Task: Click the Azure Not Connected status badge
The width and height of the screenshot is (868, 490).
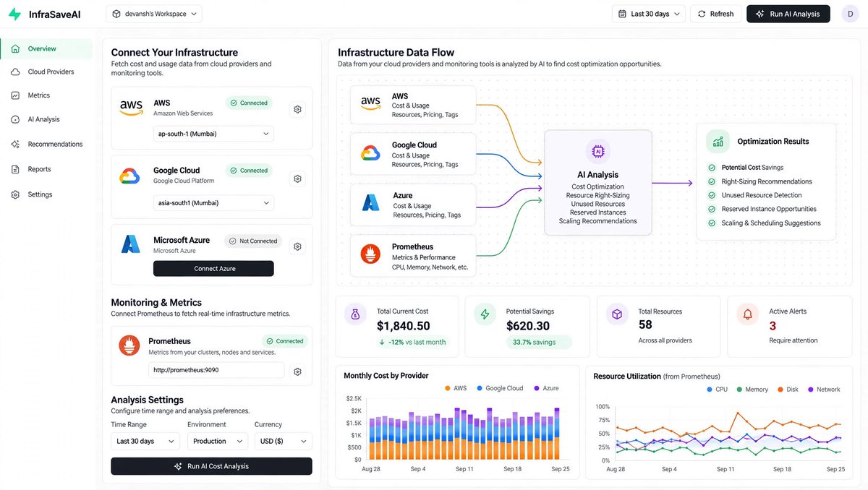Action: [x=252, y=241]
